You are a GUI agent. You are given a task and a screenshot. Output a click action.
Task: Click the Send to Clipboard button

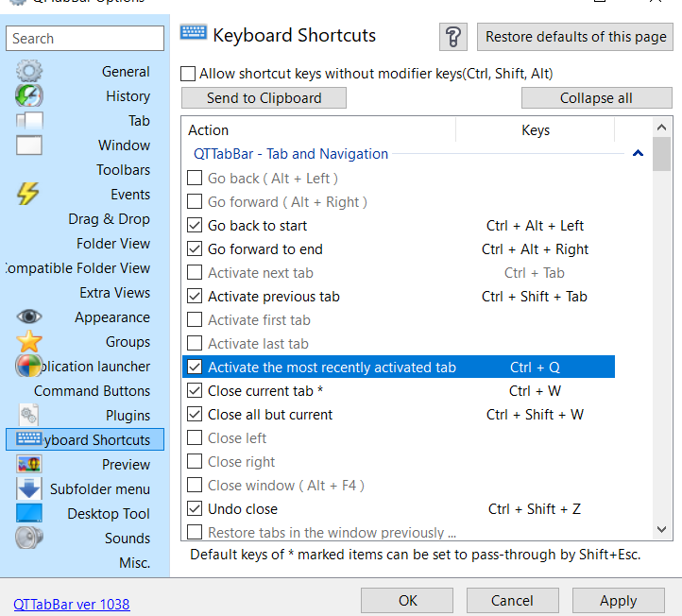point(264,98)
